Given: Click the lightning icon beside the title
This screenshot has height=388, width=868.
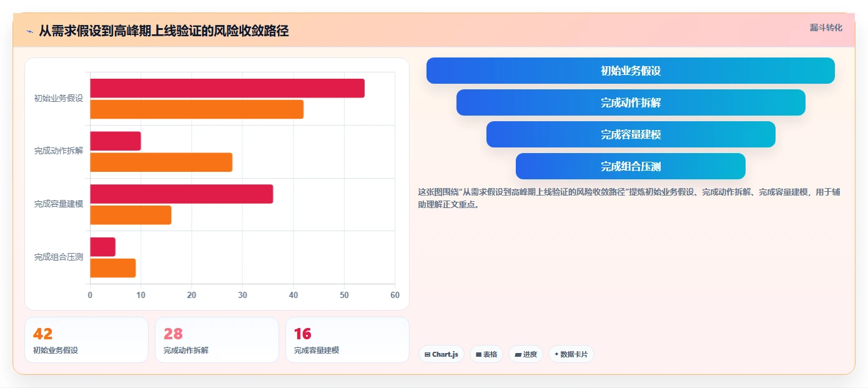Looking at the screenshot, I should pos(30,31).
